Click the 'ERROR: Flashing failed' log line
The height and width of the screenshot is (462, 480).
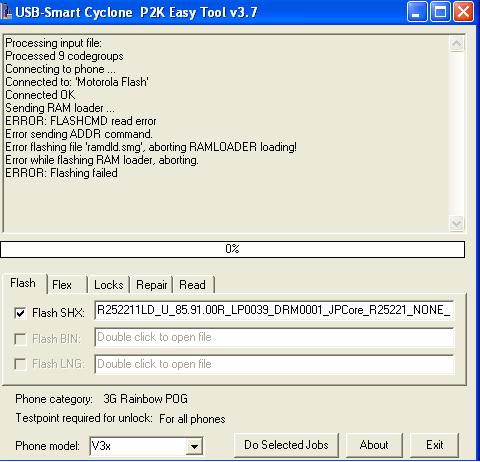(61, 173)
